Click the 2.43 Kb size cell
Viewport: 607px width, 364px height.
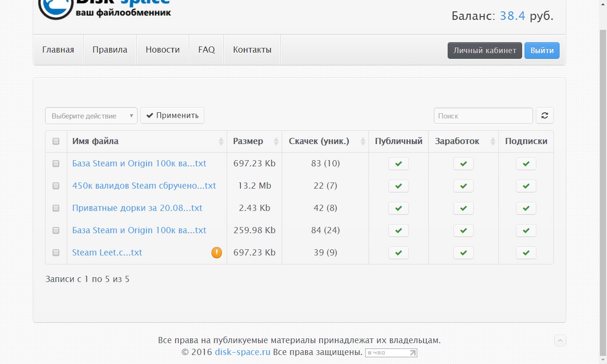click(255, 208)
